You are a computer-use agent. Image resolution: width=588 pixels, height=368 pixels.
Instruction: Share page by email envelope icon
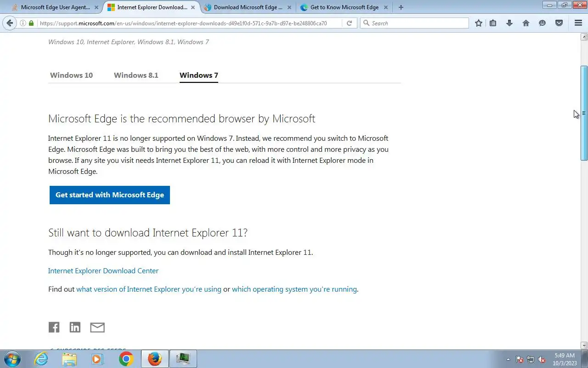97,327
